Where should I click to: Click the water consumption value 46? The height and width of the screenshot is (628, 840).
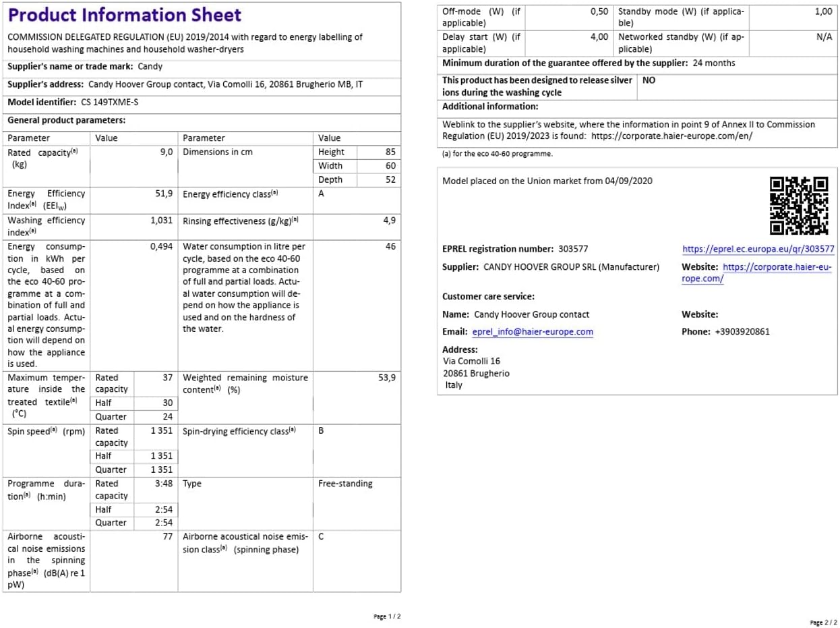[x=390, y=247]
